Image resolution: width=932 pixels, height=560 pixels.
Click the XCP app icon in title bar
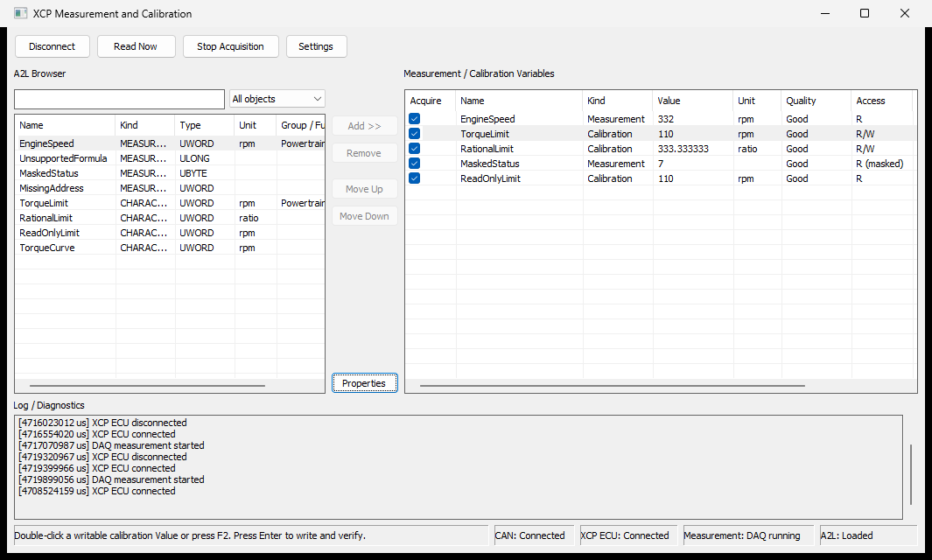(21, 13)
